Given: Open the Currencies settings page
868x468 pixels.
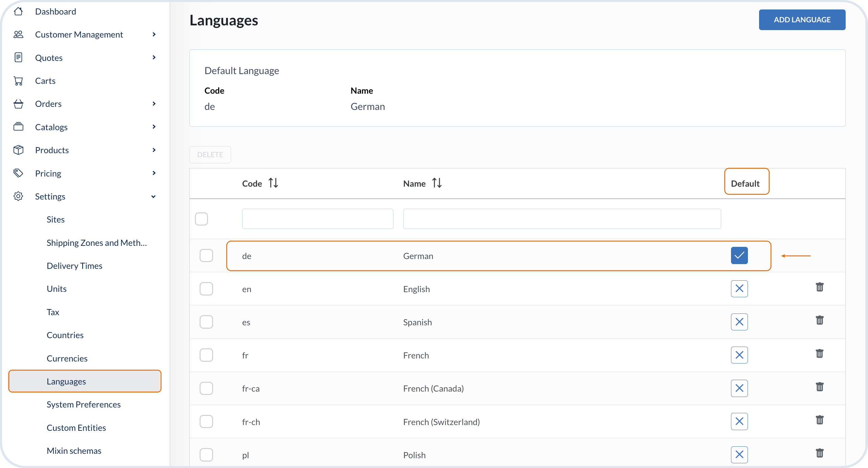Looking at the screenshot, I should point(67,358).
